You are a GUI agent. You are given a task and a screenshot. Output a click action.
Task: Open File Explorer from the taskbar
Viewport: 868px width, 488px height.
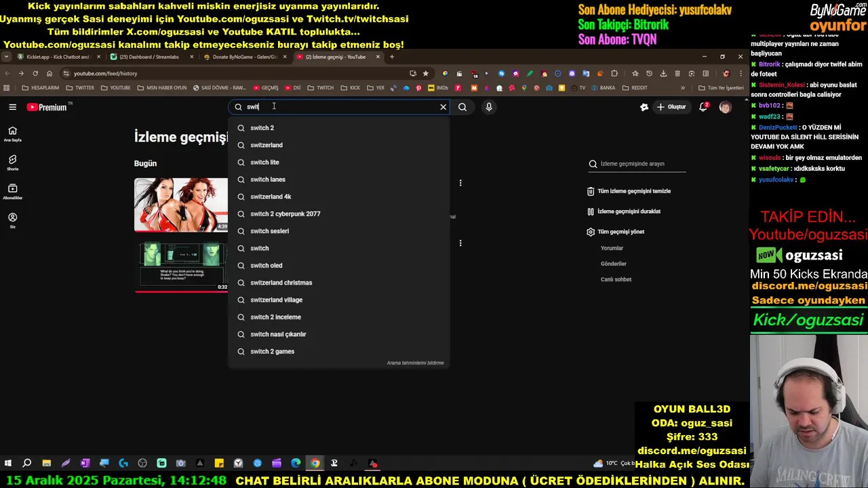[46, 464]
